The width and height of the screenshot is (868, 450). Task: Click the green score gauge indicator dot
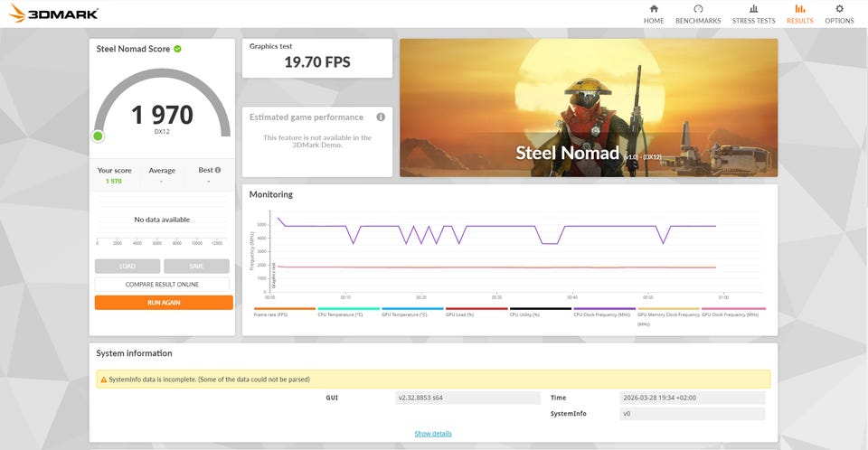click(98, 136)
